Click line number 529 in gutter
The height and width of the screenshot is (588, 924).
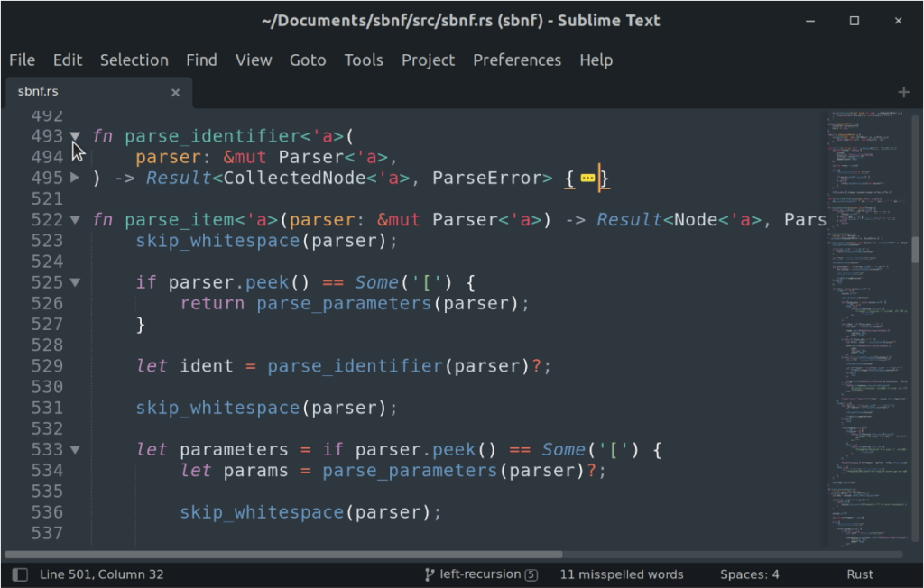pos(47,366)
